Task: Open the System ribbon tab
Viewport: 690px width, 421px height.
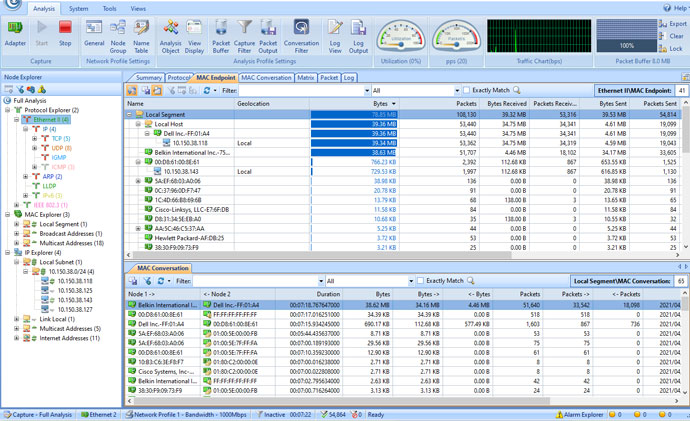Action: tap(78, 7)
